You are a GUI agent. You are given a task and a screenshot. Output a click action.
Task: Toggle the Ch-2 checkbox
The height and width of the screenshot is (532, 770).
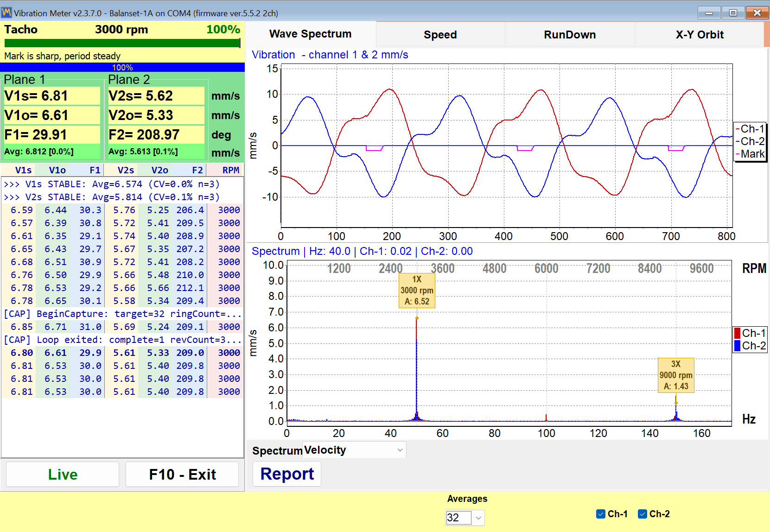tap(643, 514)
